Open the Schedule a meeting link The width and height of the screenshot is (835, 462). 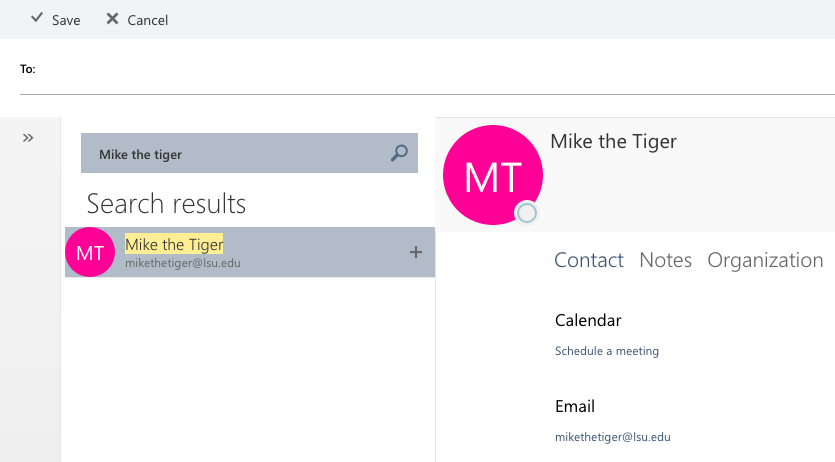pos(607,351)
